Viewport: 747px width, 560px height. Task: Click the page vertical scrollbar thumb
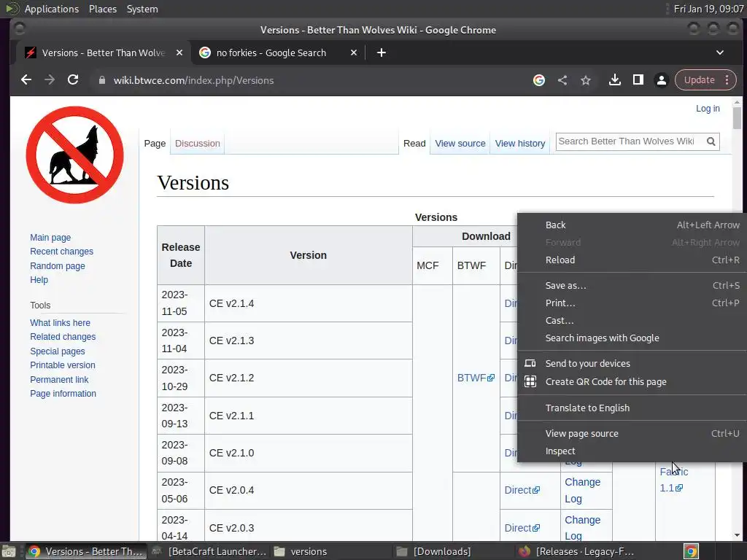click(x=737, y=117)
